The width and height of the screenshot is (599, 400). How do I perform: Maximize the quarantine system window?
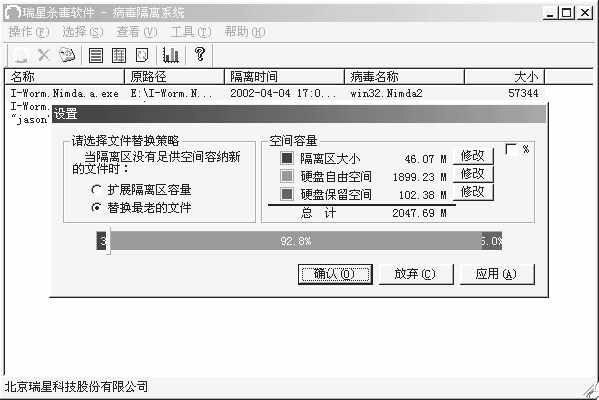567,13
